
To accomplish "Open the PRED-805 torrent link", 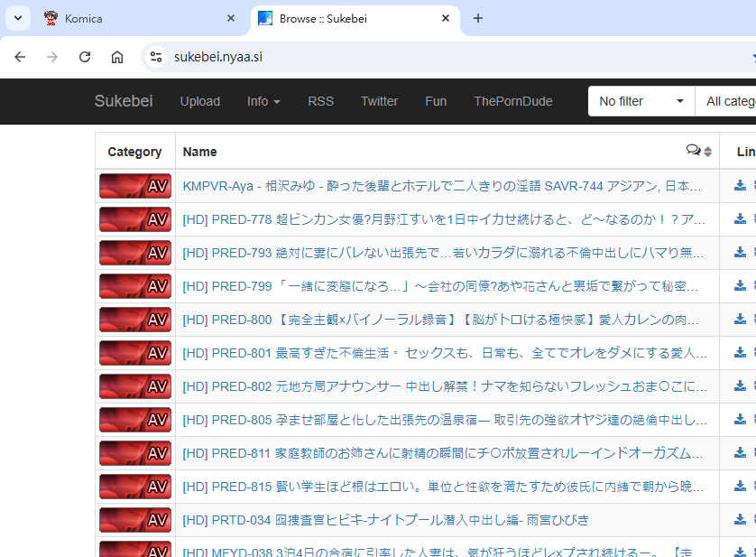I will pos(445,420).
